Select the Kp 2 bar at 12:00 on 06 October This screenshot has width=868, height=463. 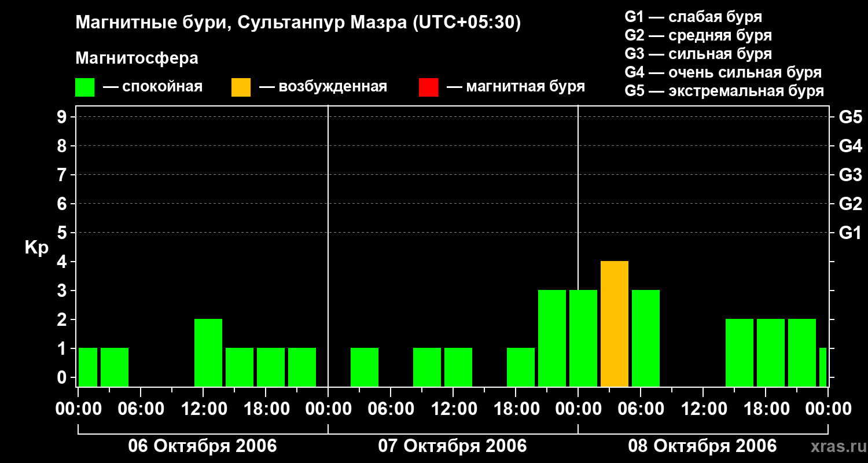[x=208, y=353]
